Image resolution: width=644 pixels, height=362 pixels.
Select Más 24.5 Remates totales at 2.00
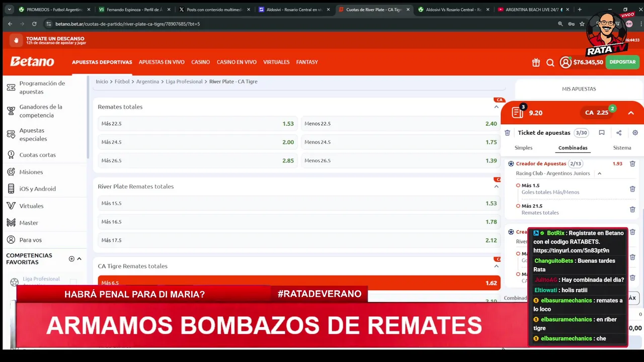(x=197, y=142)
